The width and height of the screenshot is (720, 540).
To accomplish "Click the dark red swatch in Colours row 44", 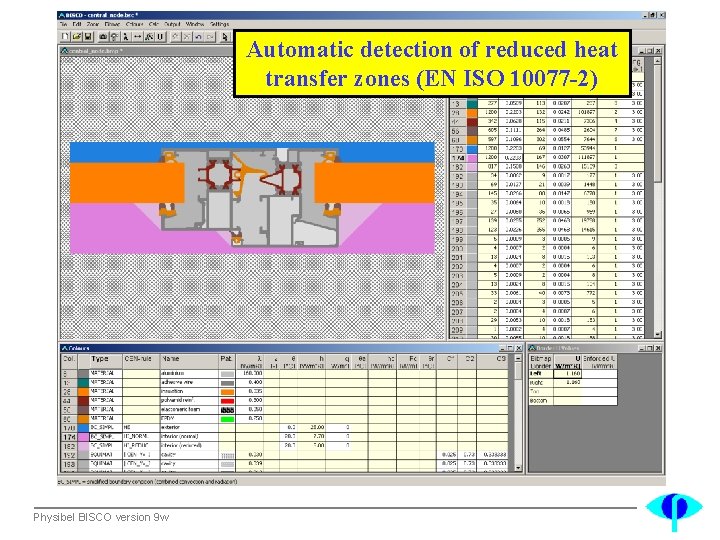I will tap(83, 400).
